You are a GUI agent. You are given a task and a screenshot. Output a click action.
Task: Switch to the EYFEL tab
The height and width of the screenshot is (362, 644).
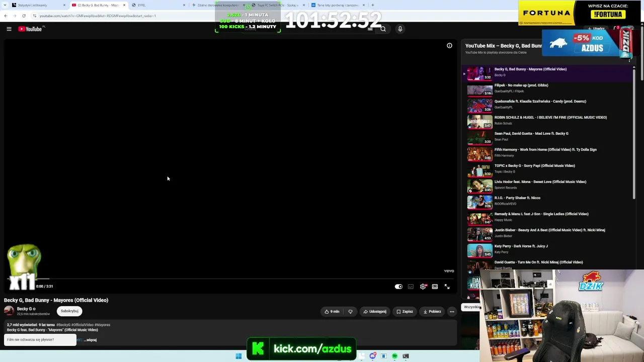pos(158,5)
